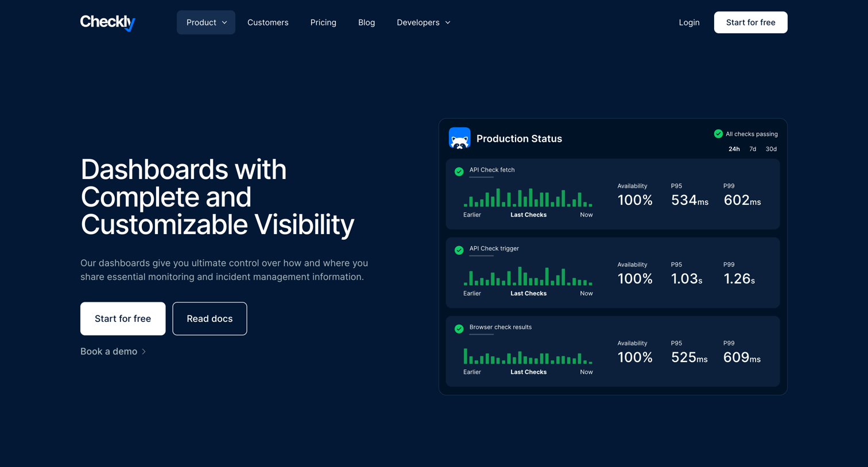The width and height of the screenshot is (868, 467).
Task: Click the API Check fetch green check icon
Action: coord(459,172)
